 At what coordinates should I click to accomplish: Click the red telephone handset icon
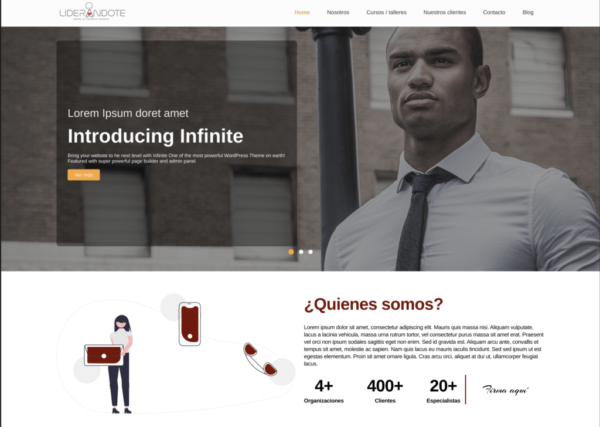click(x=260, y=359)
